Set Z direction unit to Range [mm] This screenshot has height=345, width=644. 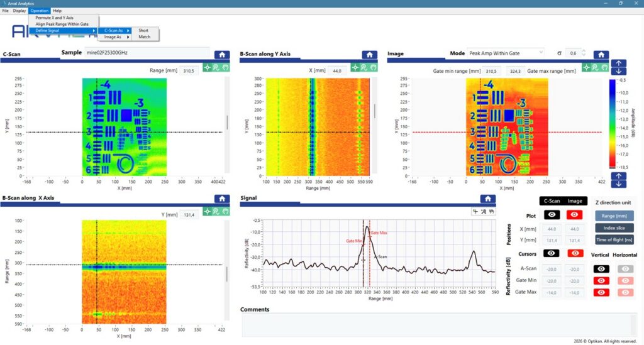point(614,216)
